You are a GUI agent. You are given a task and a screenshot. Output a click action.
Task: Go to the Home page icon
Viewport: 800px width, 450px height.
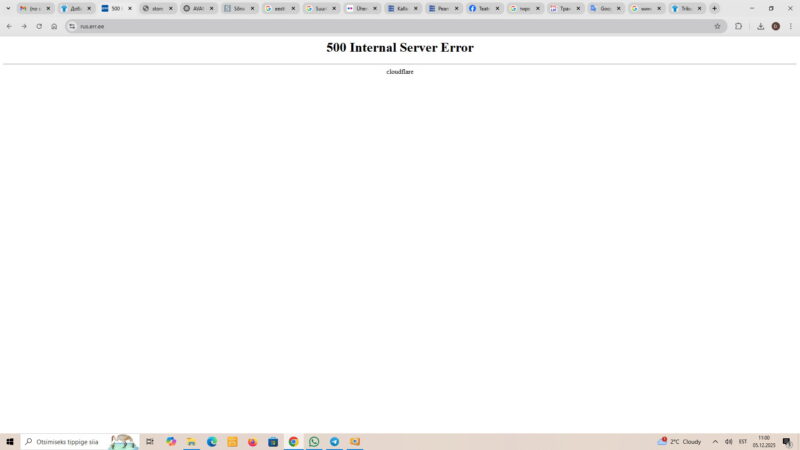(x=54, y=26)
